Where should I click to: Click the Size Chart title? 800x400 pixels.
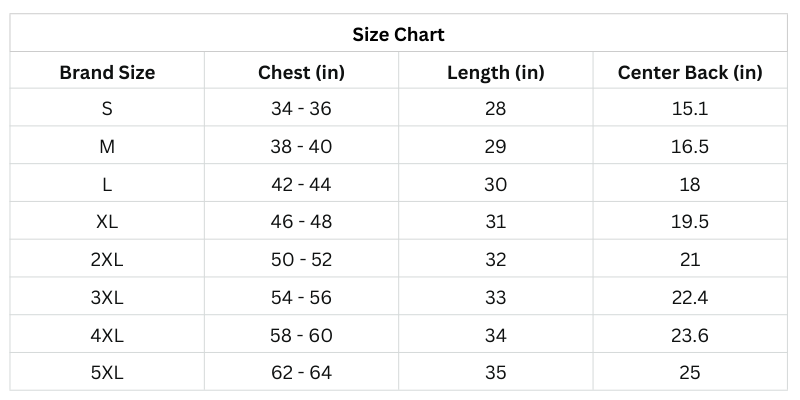(x=398, y=34)
